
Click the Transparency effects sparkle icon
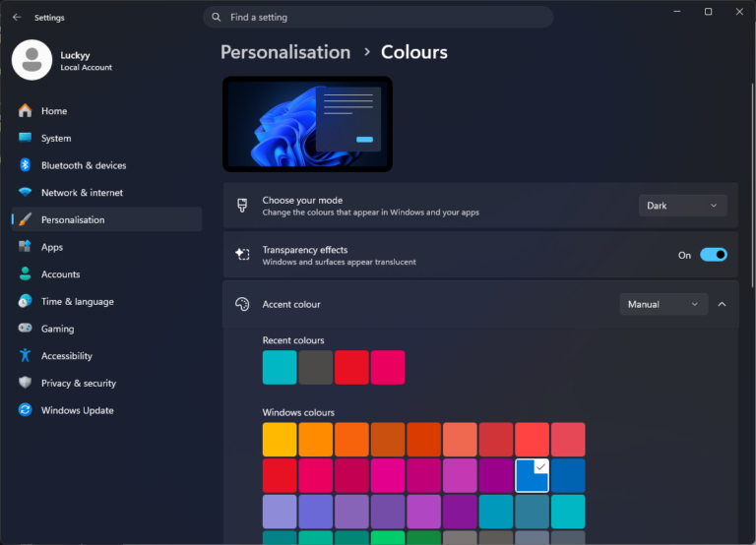[x=242, y=255]
